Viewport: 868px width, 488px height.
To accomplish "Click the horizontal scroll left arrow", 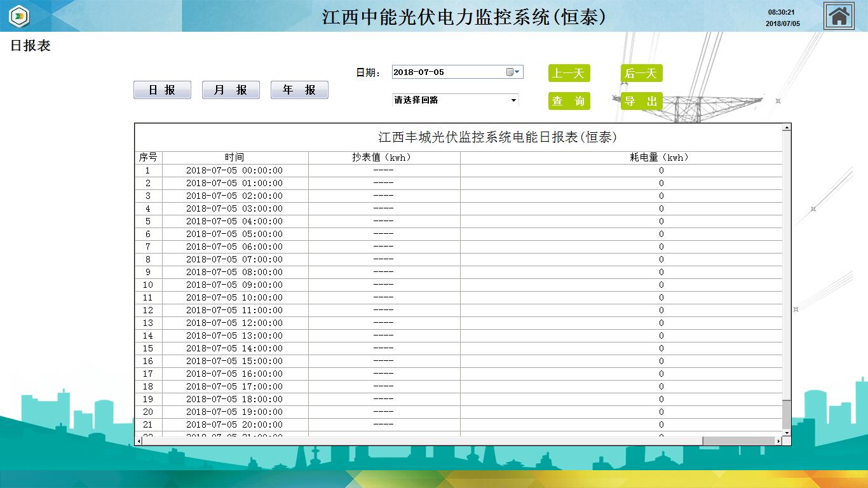I will pos(139,441).
